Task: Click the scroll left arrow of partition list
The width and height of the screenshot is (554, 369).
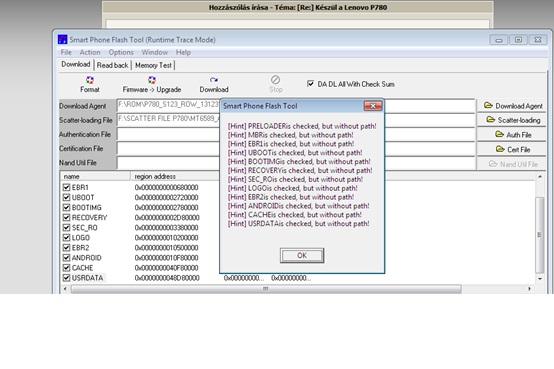Action: click(x=65, y=289)
